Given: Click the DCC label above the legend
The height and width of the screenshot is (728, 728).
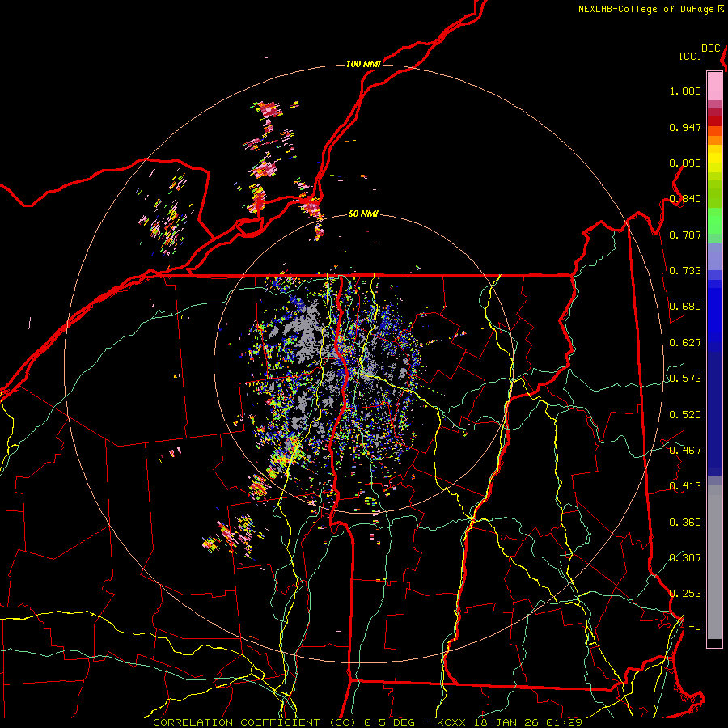Looking at the screenshot, I should 711,49.
